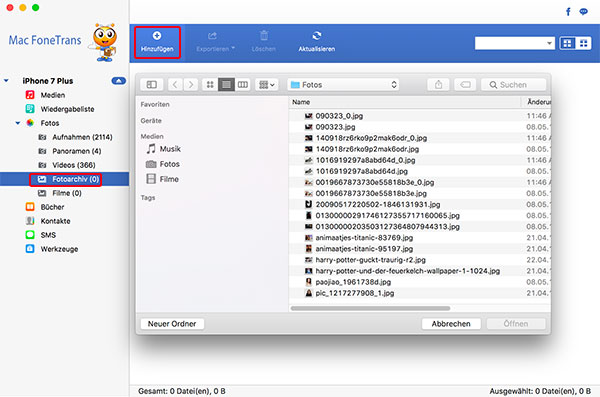This screenshot has width=600, height=397.
Task: Switch to small thumbnail grid view
Action: 583,43
